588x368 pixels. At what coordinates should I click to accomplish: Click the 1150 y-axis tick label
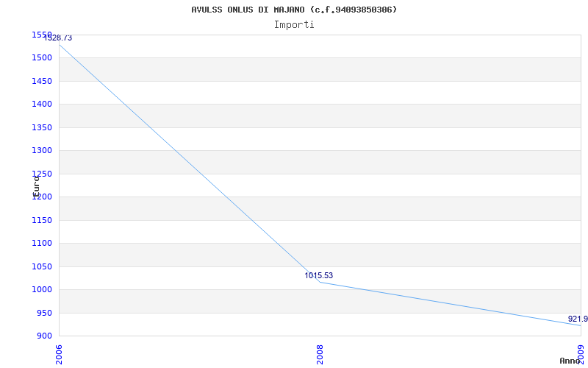pyautogui.click(x=42, y=220)
